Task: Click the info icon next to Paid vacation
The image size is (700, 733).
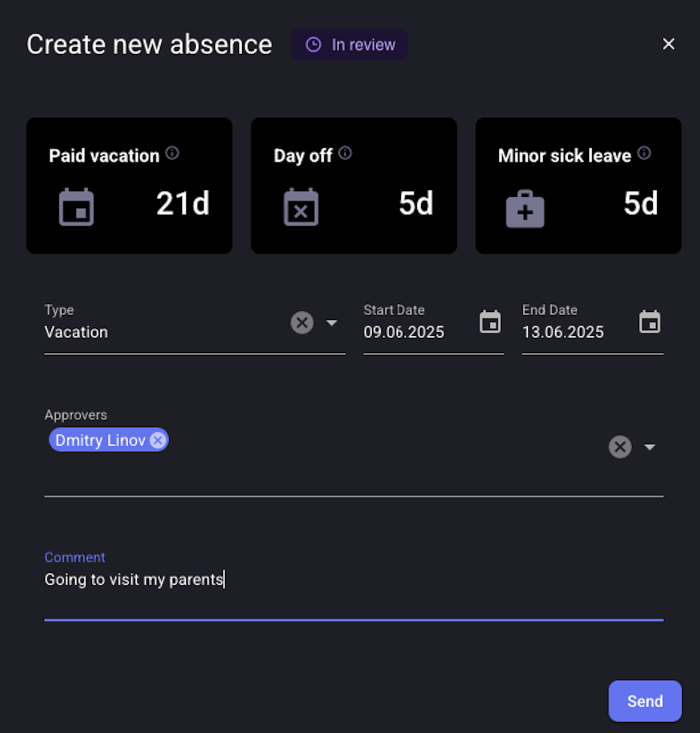Action: pyautogui.click(x=172, y=153)
